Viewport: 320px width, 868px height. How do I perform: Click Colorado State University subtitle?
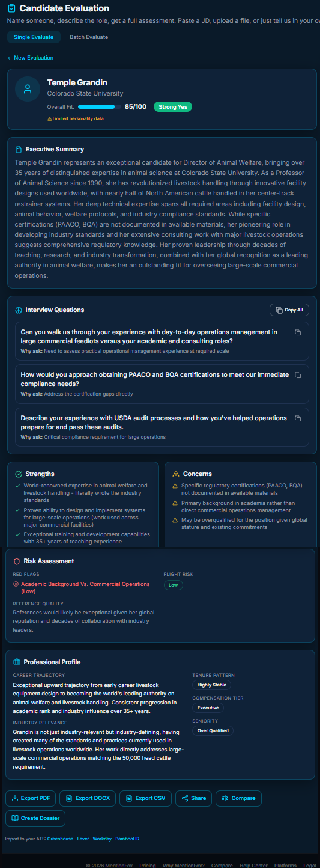(85, 94)
